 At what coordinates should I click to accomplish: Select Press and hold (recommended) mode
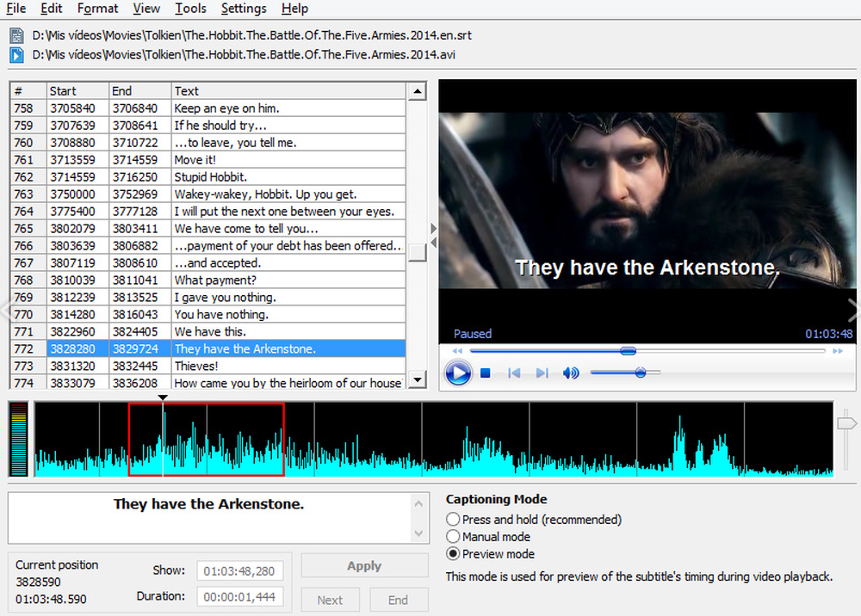[535, 520]
